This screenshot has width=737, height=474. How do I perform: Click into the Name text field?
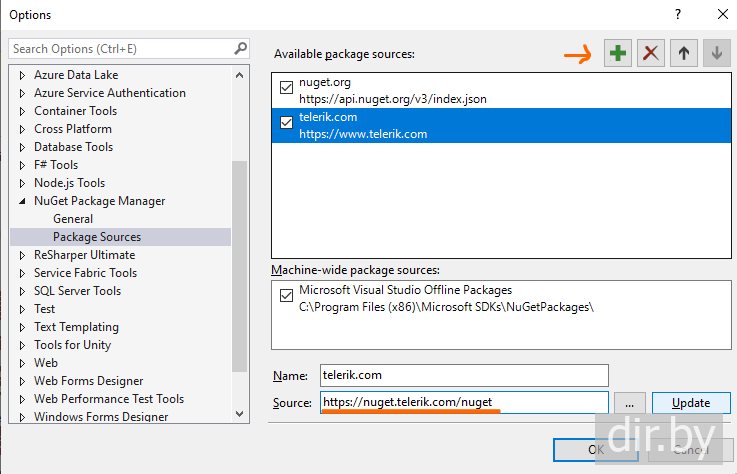point(463,375)
